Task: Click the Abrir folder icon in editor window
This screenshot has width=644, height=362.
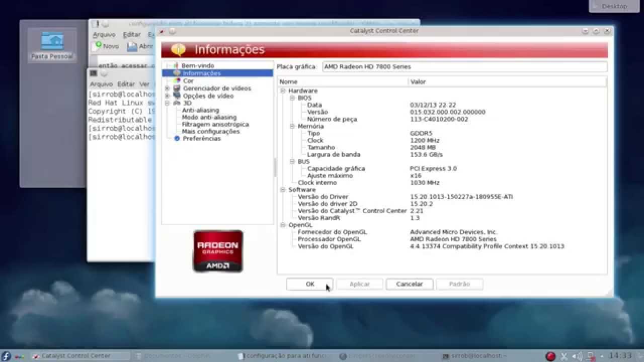Action: [132, 46]
